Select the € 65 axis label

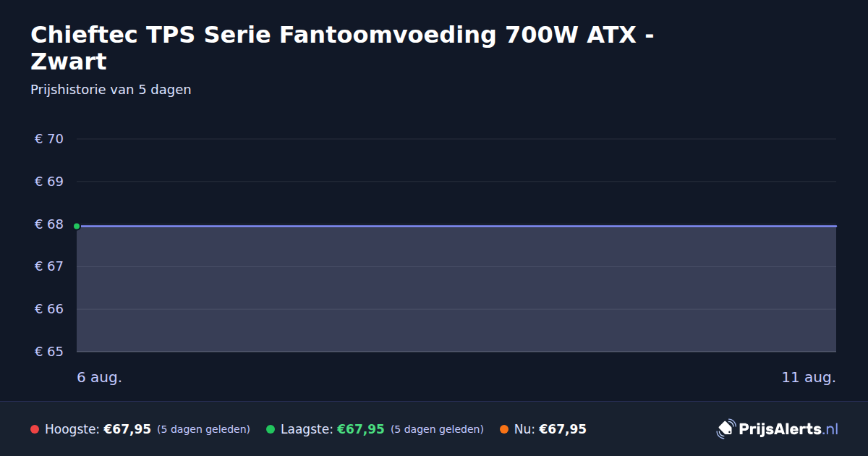click(49, 352)
